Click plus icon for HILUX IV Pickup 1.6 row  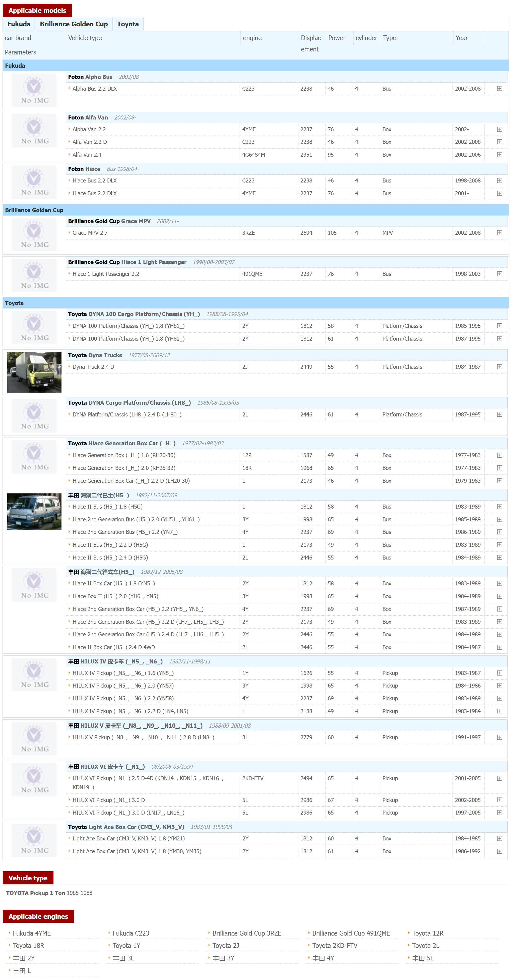[x=499, y=673]
